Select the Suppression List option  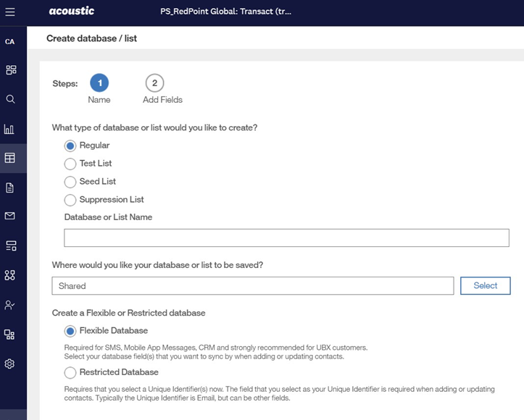70,200
